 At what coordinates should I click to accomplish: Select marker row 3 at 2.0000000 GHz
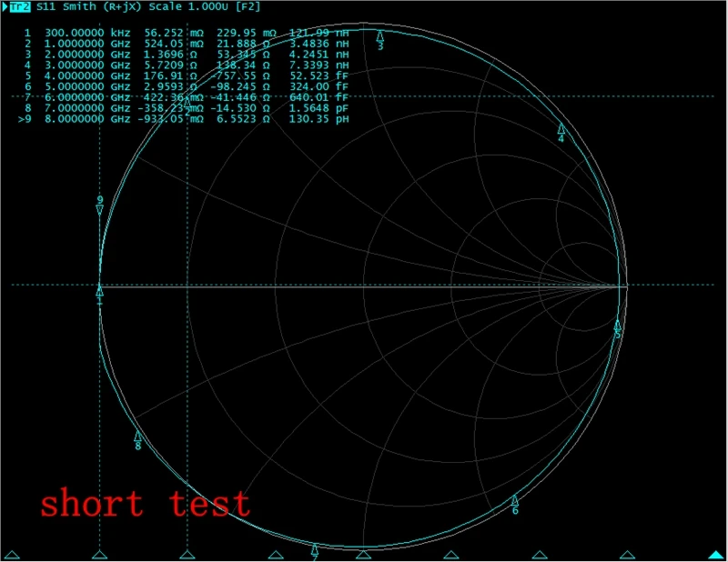point(187,55)
